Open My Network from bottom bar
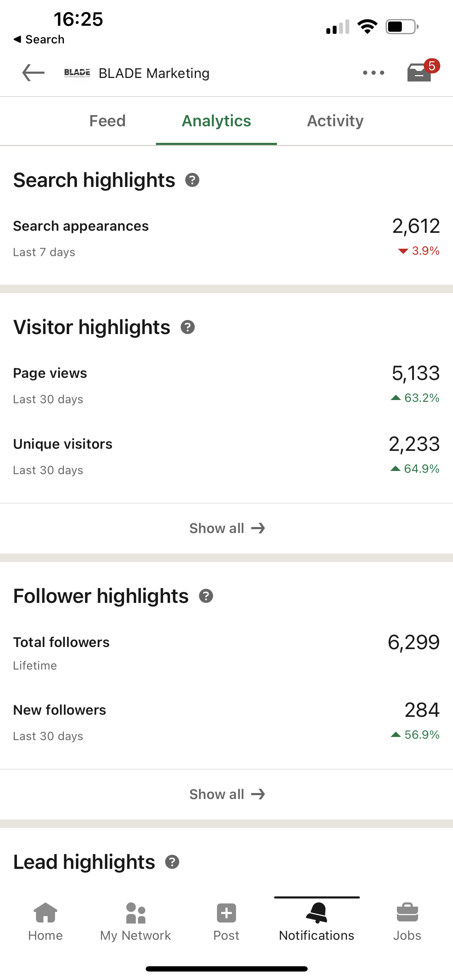 pos(135,921)
